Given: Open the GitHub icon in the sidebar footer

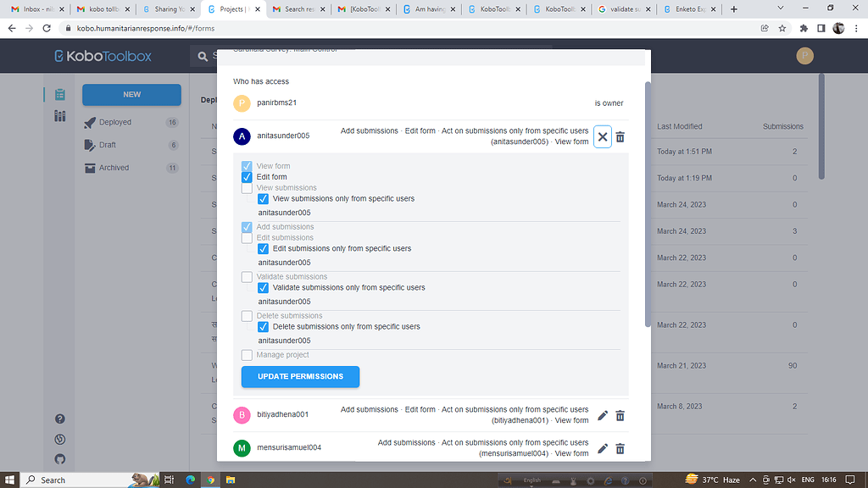Looking at the screenshot, I should 59,458.
